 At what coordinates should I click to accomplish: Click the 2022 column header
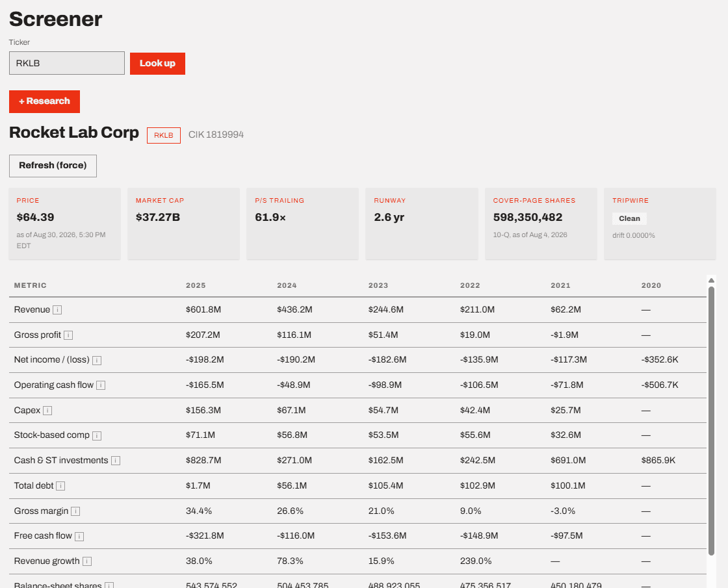coord(470,285)
